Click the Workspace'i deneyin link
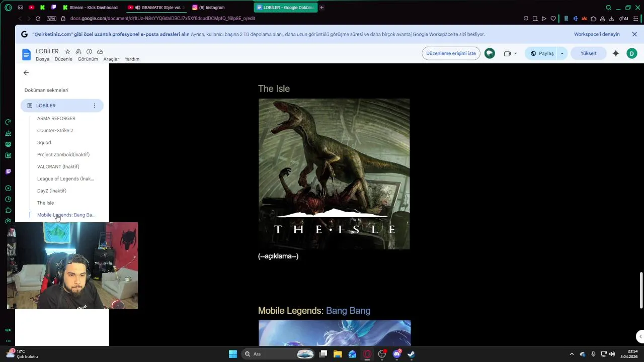The image size is (644, 362). tap(597, 34)
